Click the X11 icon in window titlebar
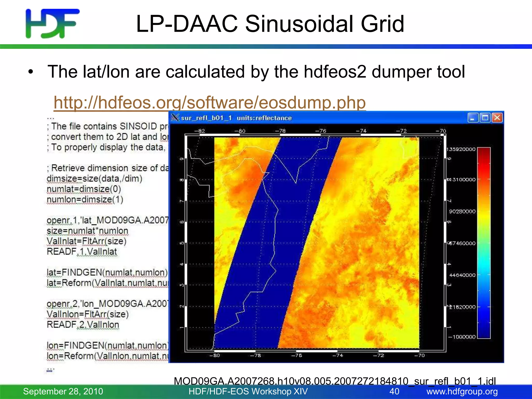 click(175, 118)
